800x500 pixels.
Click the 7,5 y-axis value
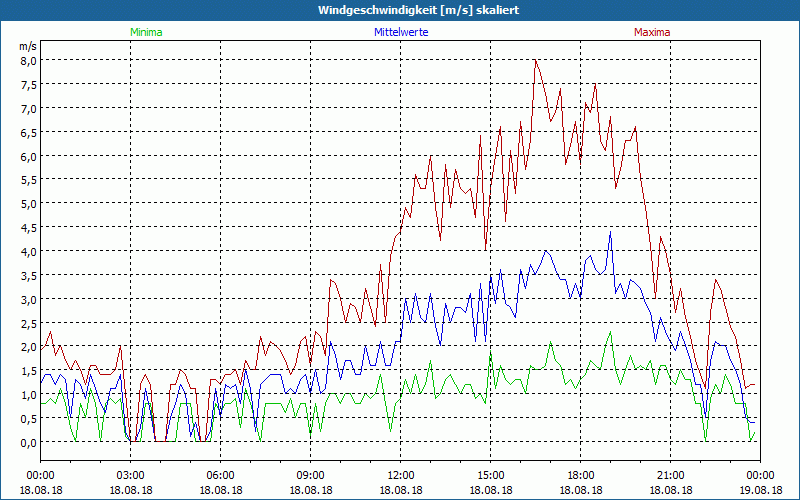coord(29,85)
